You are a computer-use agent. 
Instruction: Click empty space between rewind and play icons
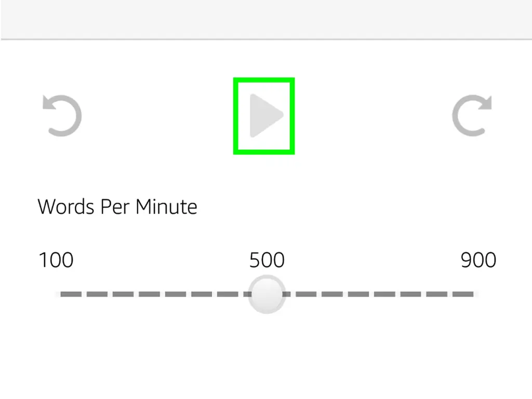pos(156,115)
